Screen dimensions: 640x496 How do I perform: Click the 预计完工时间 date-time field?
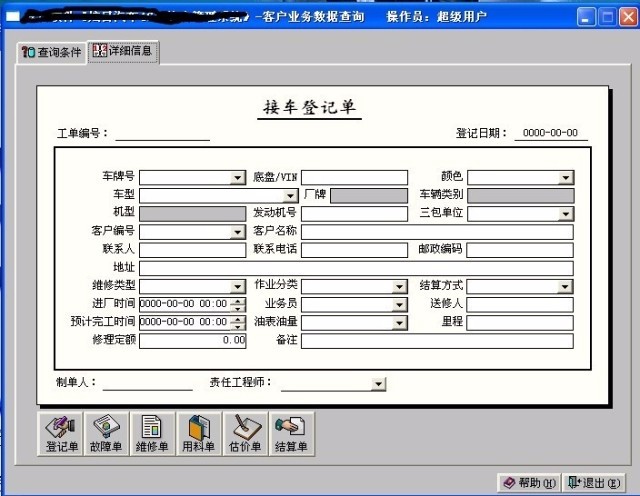click(x=185, y=323)
